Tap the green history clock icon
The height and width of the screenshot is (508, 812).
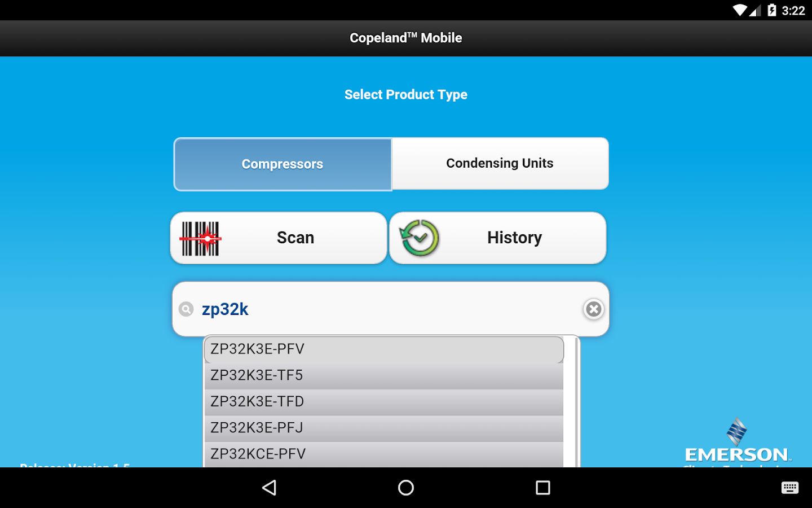point(419,238)
